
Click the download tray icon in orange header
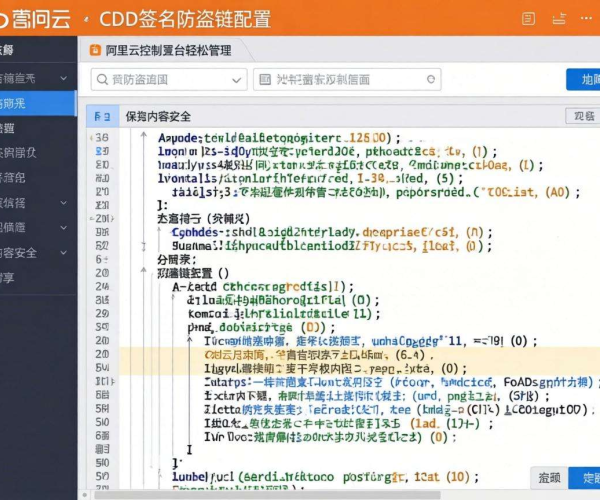point(559,18)
